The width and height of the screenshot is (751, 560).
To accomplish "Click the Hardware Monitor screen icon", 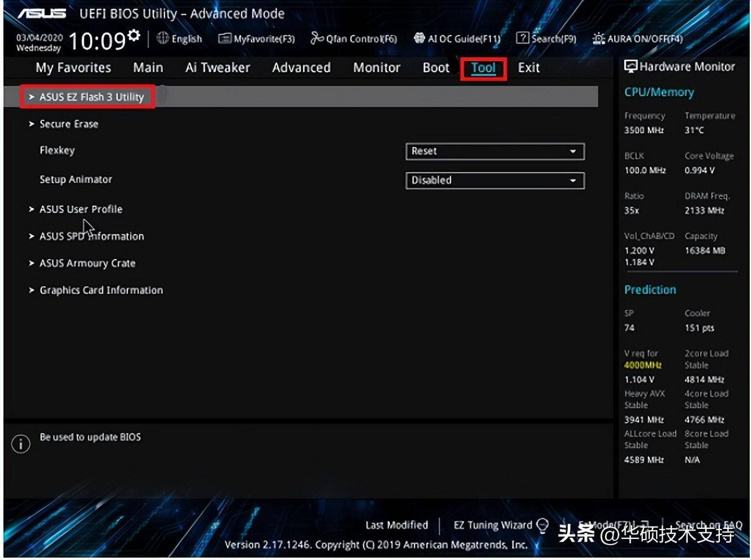I will (x=631, y=66).
